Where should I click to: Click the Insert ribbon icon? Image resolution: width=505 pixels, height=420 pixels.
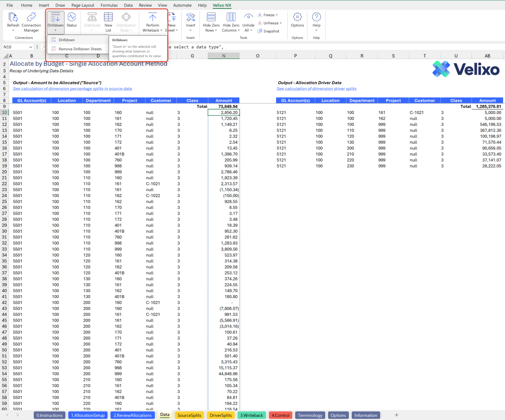[191, 18]
